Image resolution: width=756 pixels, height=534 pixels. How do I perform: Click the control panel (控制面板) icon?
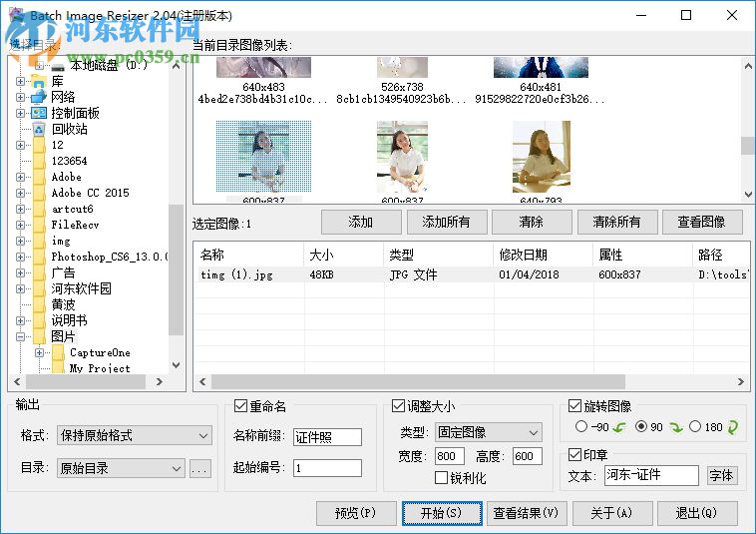point(39,113)
